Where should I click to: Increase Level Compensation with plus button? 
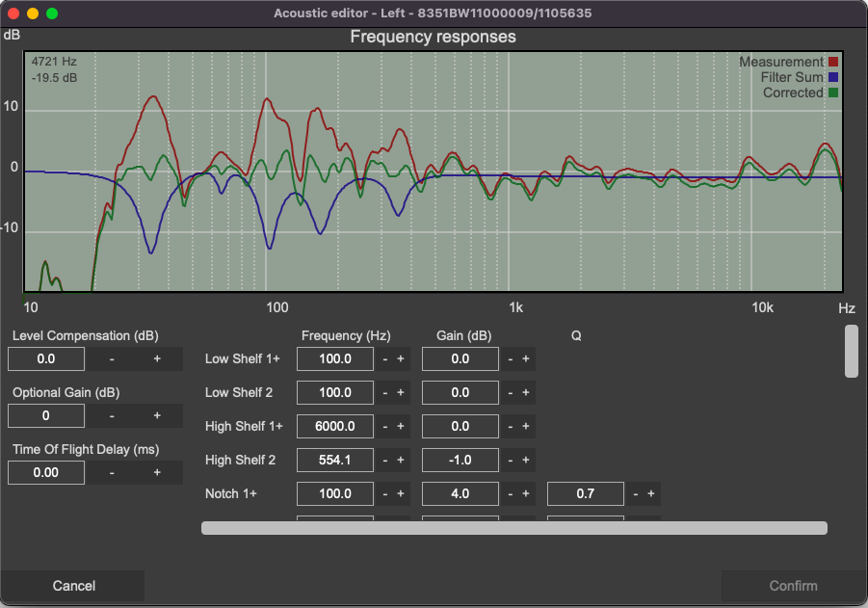click(157, 359)
